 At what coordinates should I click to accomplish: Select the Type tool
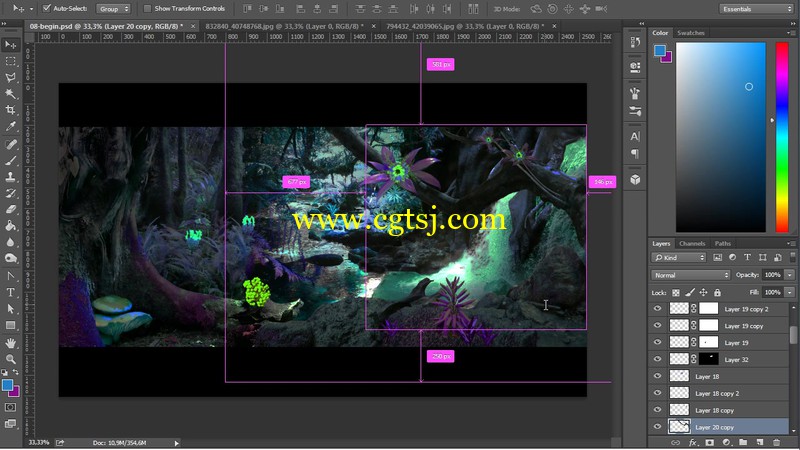tap(10, 292)
